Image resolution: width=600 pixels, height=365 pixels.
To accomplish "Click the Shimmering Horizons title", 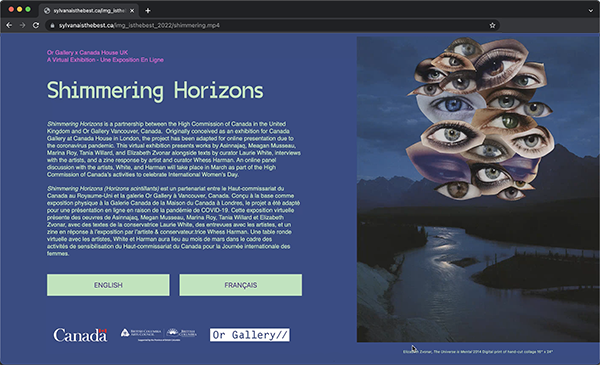I will [x=155, y=91].
